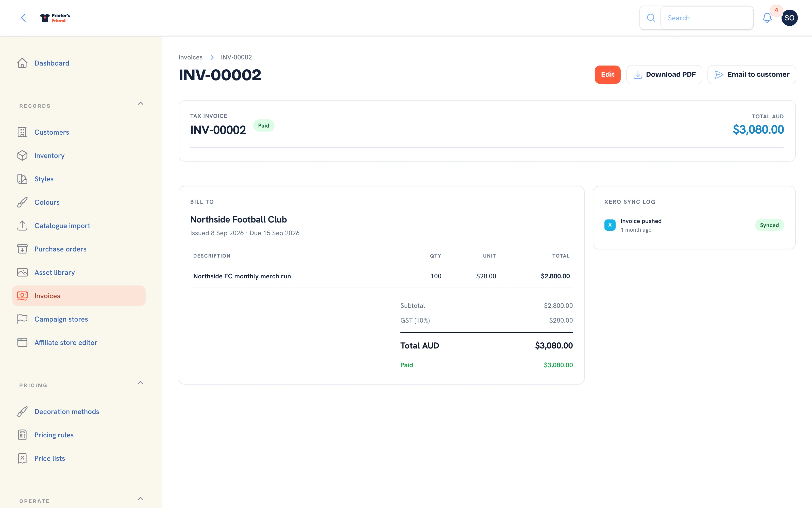Click the Dashboard home icon
This screenshot has width=812, height=508.
22,63
